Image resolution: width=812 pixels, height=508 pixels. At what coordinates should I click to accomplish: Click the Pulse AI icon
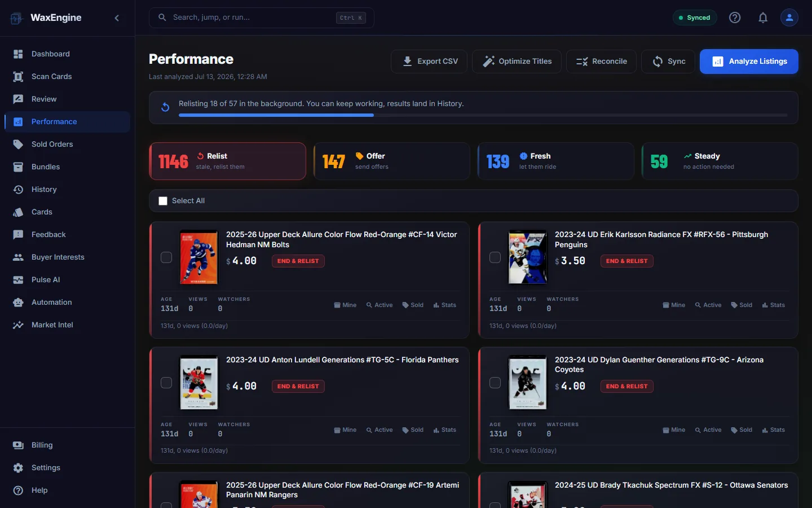pos(18,280)
